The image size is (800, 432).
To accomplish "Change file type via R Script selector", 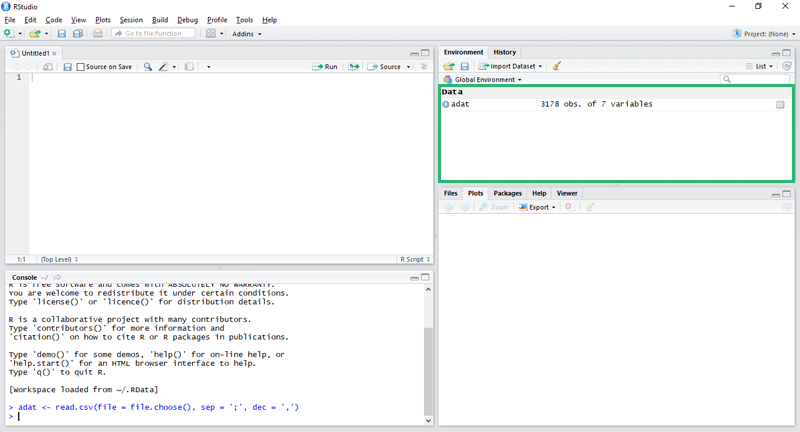I will 415,260.
